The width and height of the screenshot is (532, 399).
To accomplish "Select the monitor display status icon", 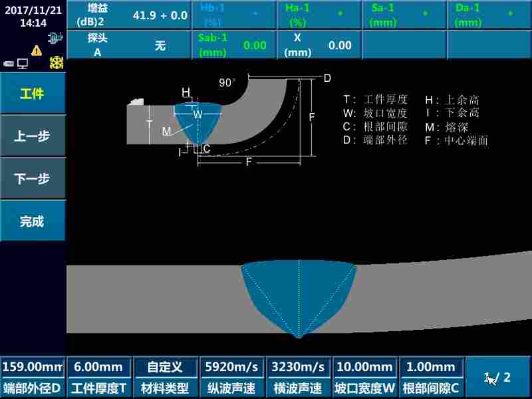I will [x=22, y=63].
